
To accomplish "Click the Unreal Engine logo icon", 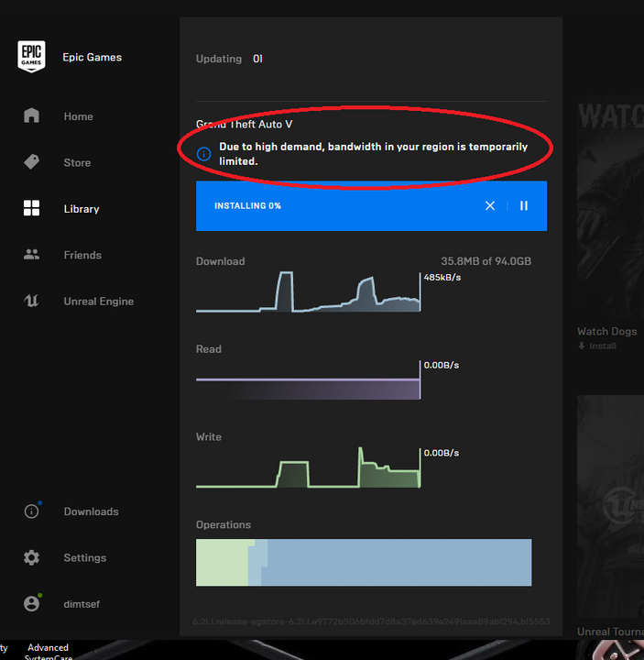I will click(31, 301).
